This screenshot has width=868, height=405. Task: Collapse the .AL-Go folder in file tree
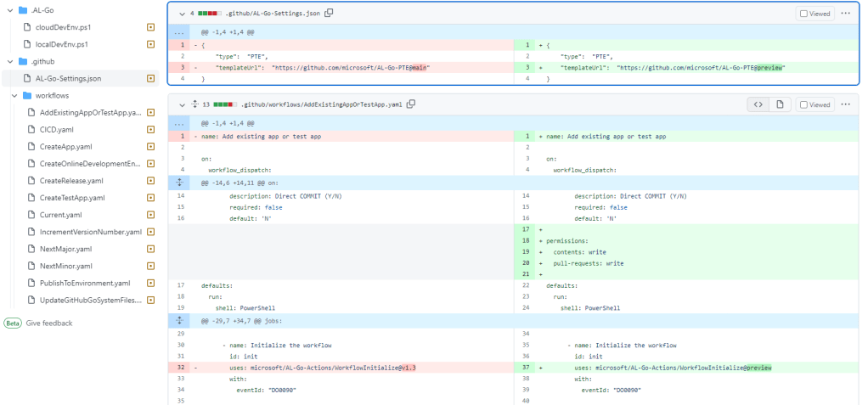click(8, 10)
